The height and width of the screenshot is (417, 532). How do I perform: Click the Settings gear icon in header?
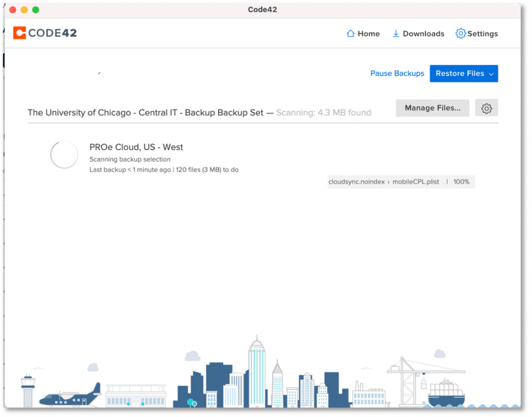(x=460, y=33)
